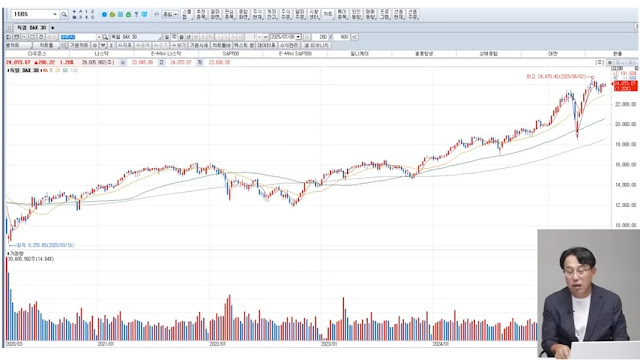This screenshot has width=640, height=360.
Task: Add a new tab with the plus icon
Action: click(53, 28)
